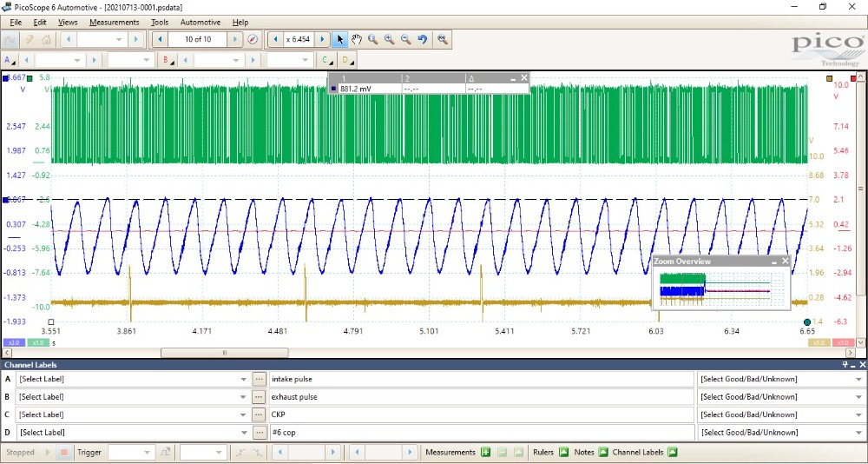
Task: Open Channel A options button
Action: (10, 60)
